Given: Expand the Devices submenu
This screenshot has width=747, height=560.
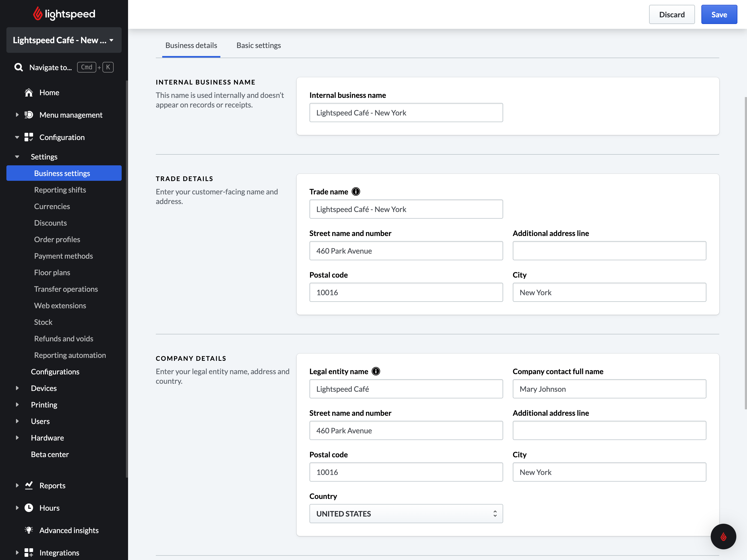Looking at the screenshot, I should tap(17, 388).
